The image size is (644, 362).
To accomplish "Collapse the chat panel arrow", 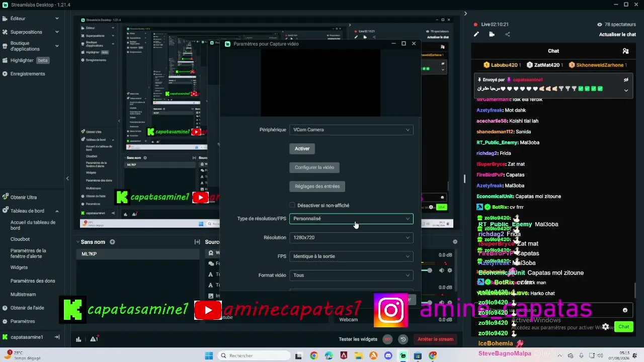I will 465,14.
